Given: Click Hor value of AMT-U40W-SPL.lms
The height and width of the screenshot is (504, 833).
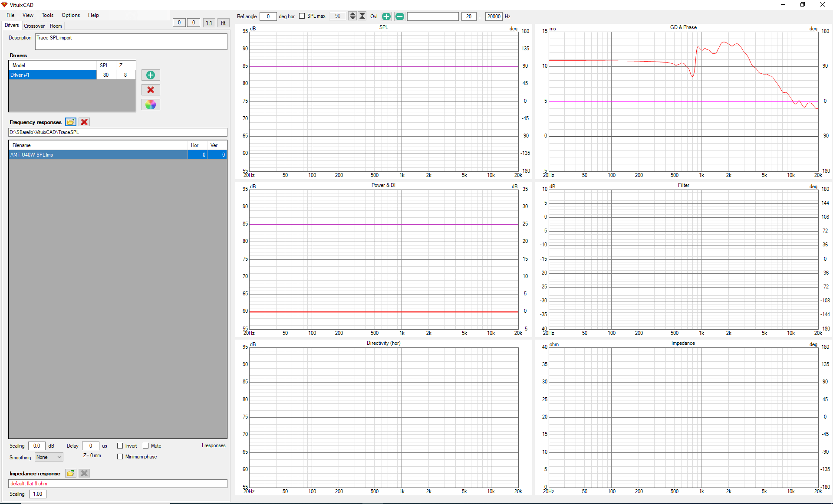Looking at the screenshot, I should [x=198, y=155].
